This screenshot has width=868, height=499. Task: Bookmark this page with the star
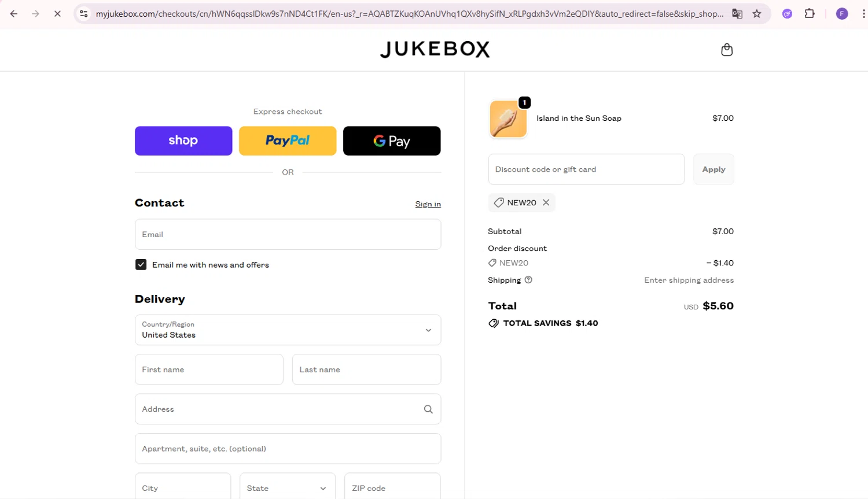click(757, 14)
